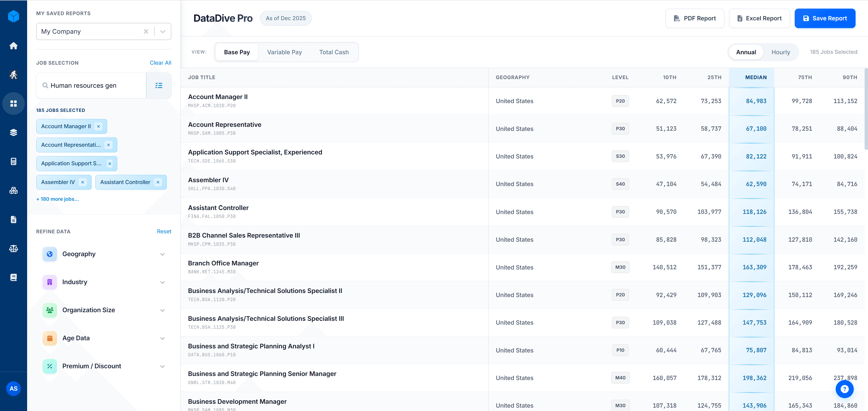Open the Home icon in the sidebar
Screen dimensions: 868x411
(x=14, y=46)
